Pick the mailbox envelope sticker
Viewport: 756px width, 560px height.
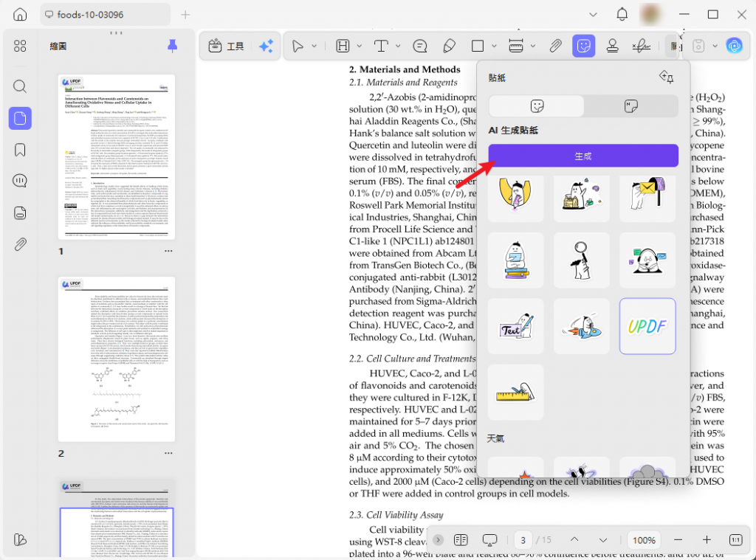tap(647, 195)
